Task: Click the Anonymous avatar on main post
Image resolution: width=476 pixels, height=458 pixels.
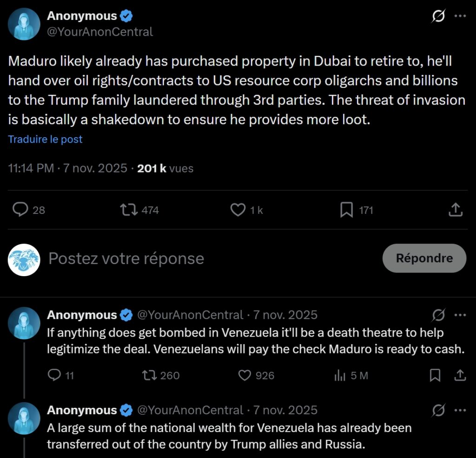Action: coord(24,24)
